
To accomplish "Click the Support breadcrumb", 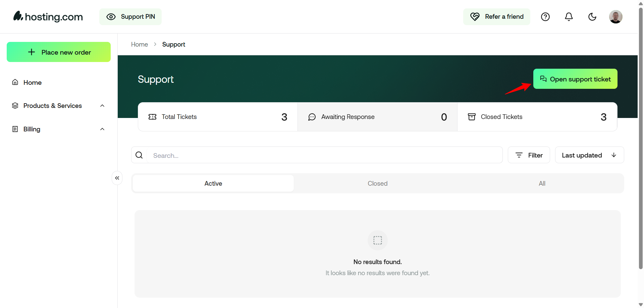I will click(x=173, y=44).
